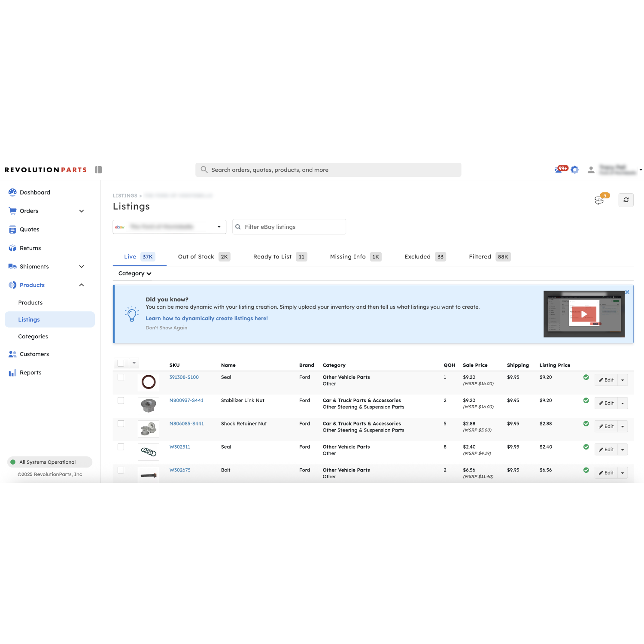Open Edit dropdown arrow for 391308-S100

[623, 380]
